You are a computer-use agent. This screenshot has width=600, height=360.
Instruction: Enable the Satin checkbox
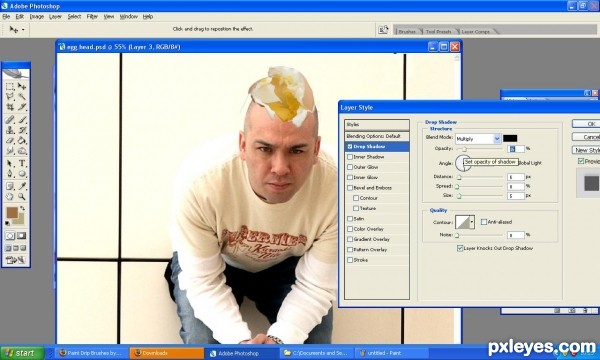click(x=350, y=219)
